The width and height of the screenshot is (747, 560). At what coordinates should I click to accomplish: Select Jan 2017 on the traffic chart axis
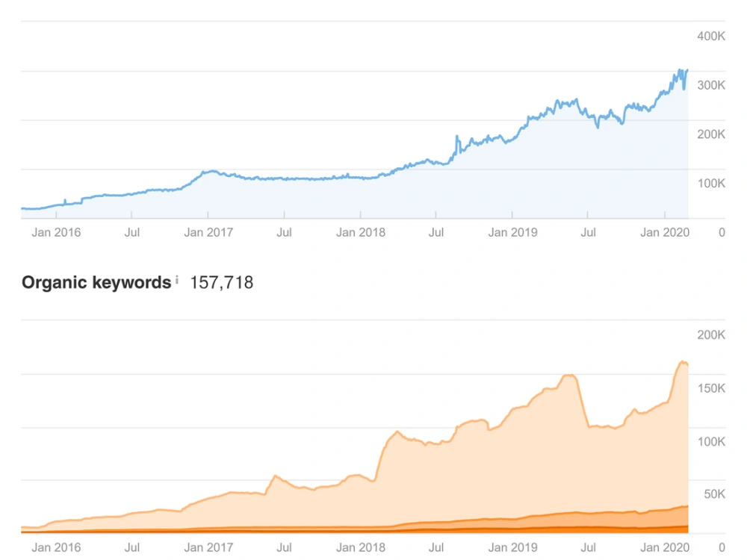click(208, 232)
